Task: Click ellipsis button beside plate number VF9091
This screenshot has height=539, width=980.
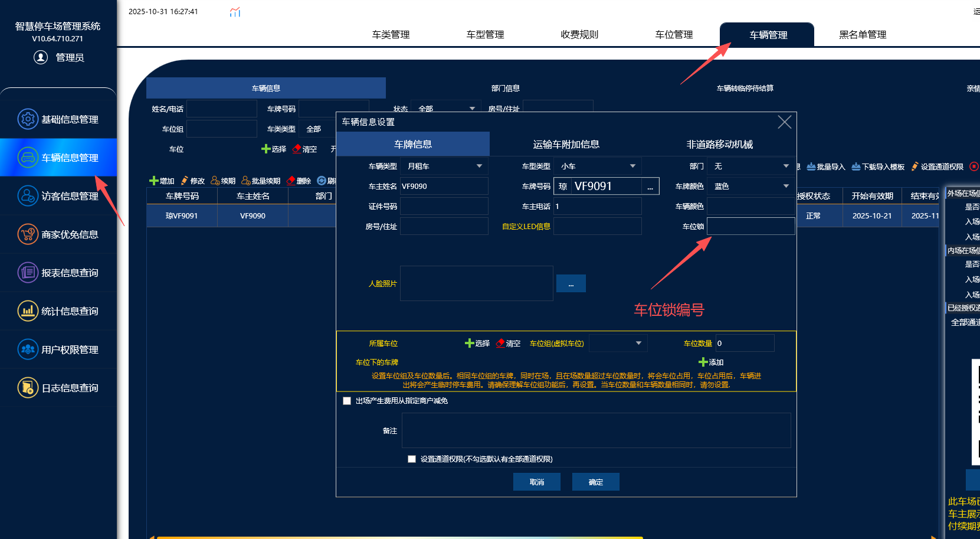Action: coord(650,187)
